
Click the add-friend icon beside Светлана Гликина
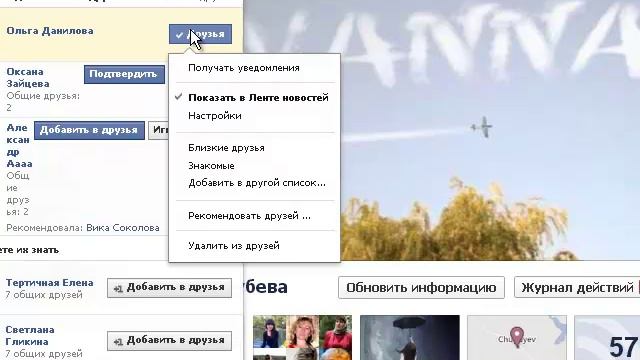tap(118, 342)
